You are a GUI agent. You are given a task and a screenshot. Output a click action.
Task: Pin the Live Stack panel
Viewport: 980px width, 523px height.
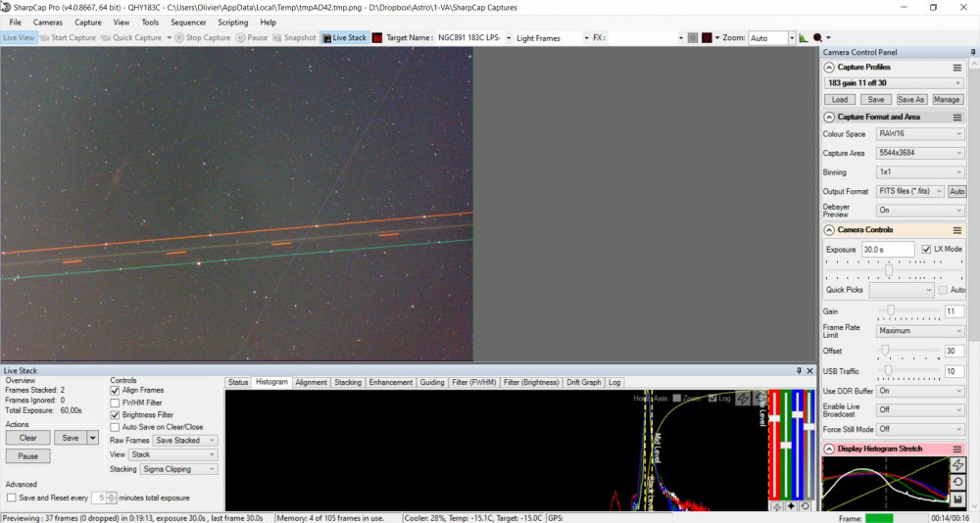(799, 370)
